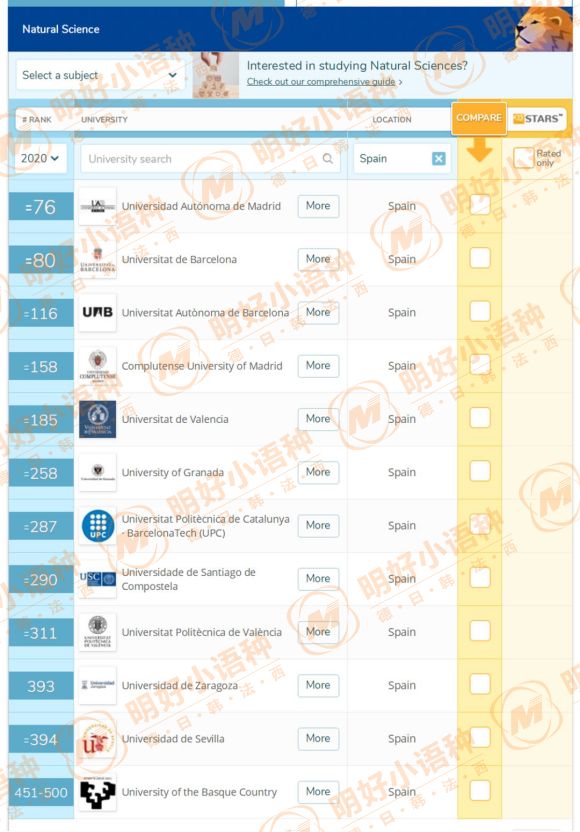This screenshot has height=832, width=580.
Task: Click the Universitat de Valencia logo
Action: click(x=98, y=419)
